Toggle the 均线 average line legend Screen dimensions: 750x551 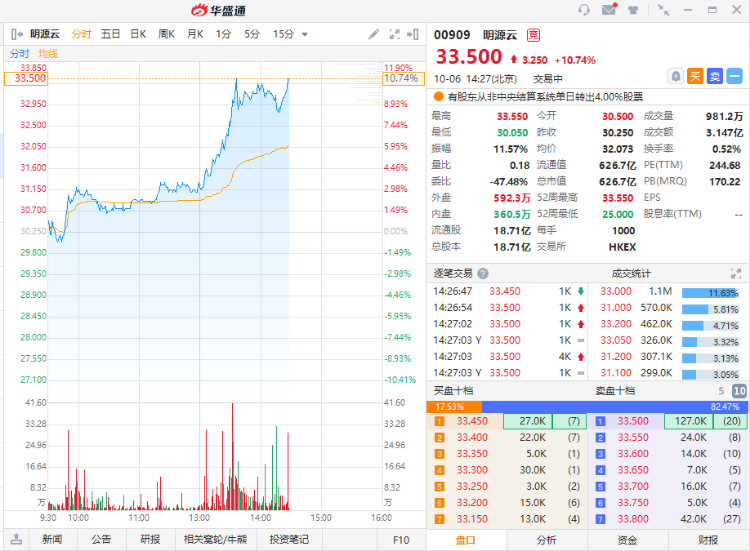click(48, 54)
